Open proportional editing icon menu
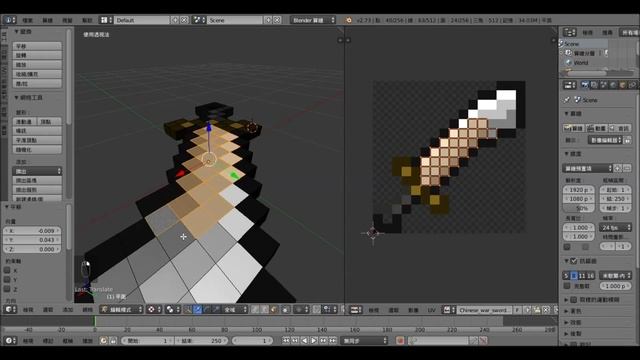Screen dimensions: 640x360 pyautogui.click(x=301, y=309)
